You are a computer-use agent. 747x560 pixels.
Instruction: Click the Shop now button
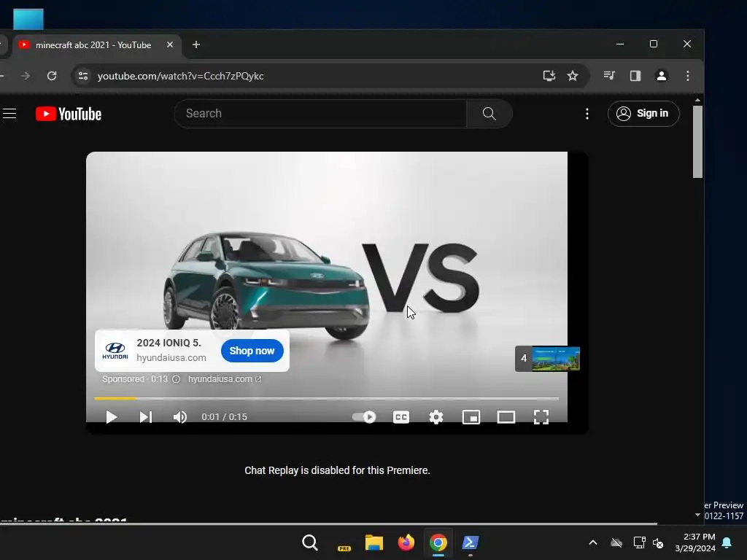click(252, 351)
